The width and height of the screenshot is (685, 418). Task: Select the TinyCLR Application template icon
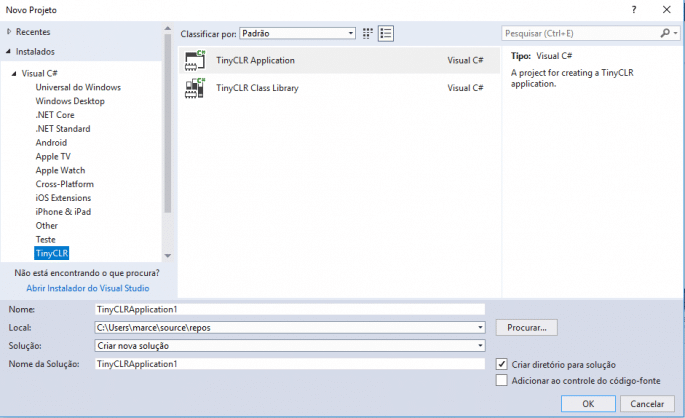click(195, 60)
